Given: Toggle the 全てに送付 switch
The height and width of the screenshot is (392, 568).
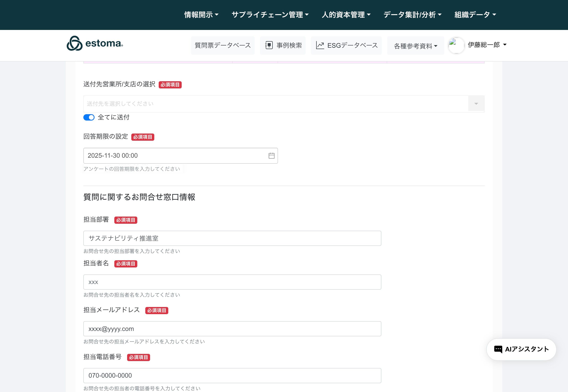Looking at the screenshot, I should pyautogui.click(x=89, y=117).
